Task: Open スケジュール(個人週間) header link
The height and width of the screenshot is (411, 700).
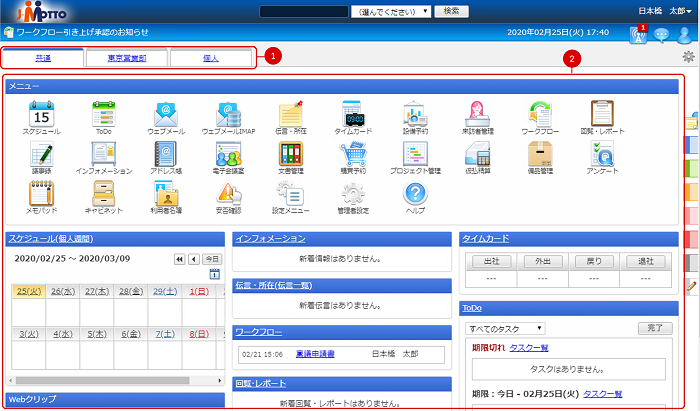Action: click(51, 239)
